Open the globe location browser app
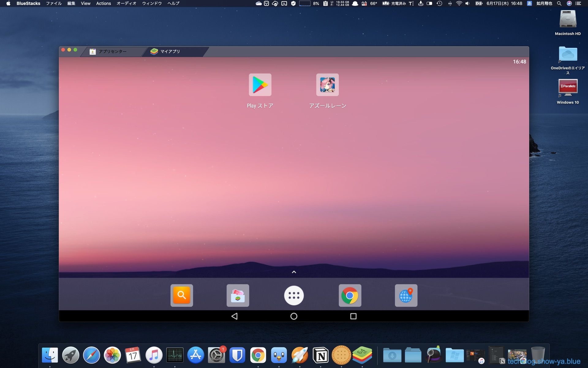Viewport: 588px width, 368px height. click(406, 295)
